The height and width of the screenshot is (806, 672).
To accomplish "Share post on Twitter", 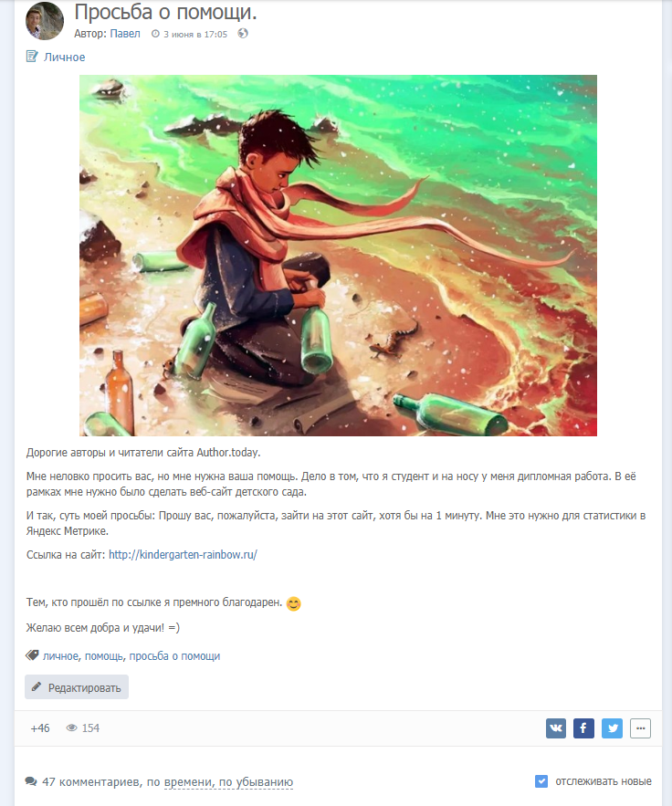I will pos(612,727).
